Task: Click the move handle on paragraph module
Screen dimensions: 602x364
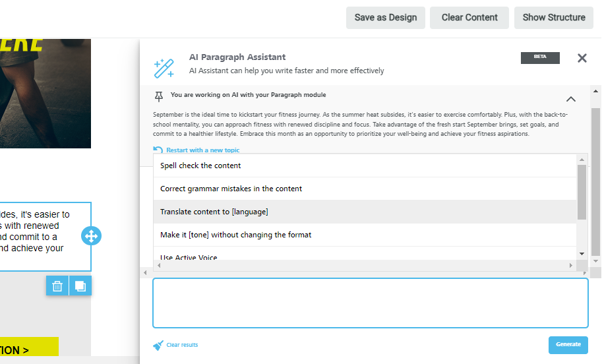Action: (x=91, y=236)
